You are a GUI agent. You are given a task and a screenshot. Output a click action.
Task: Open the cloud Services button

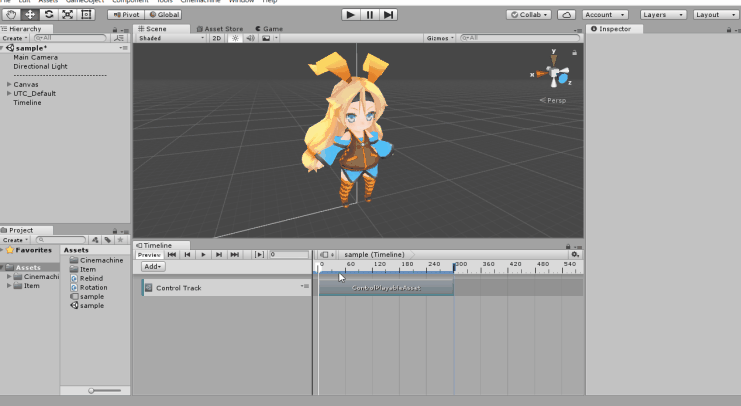click(566, 15)
